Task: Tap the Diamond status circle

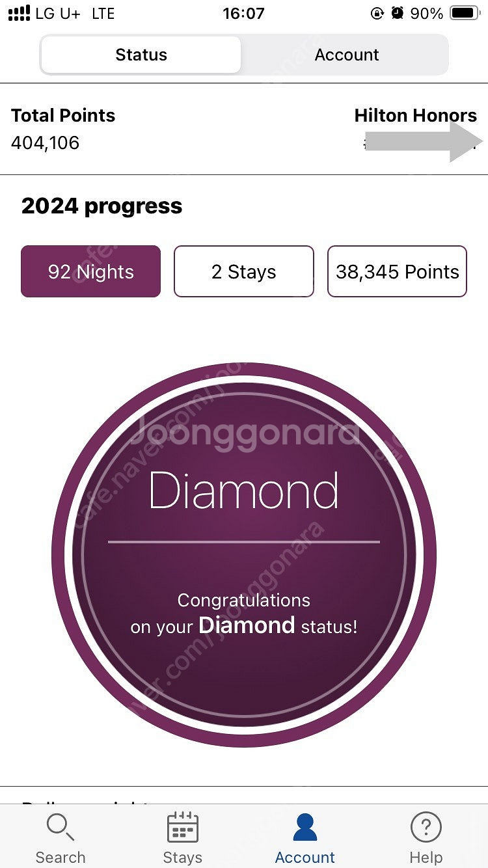Action: tap(244, 555)
